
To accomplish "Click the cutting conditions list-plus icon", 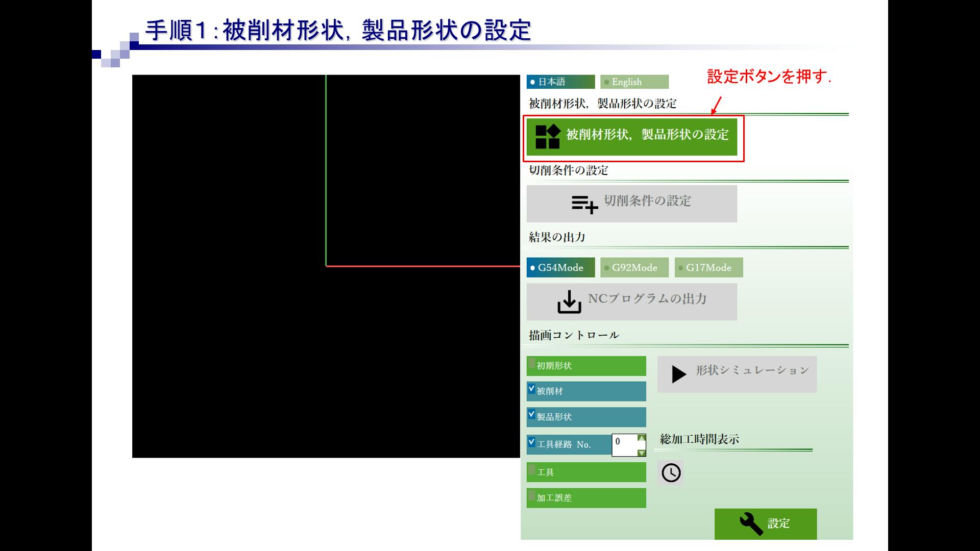I will pos(584,204).
